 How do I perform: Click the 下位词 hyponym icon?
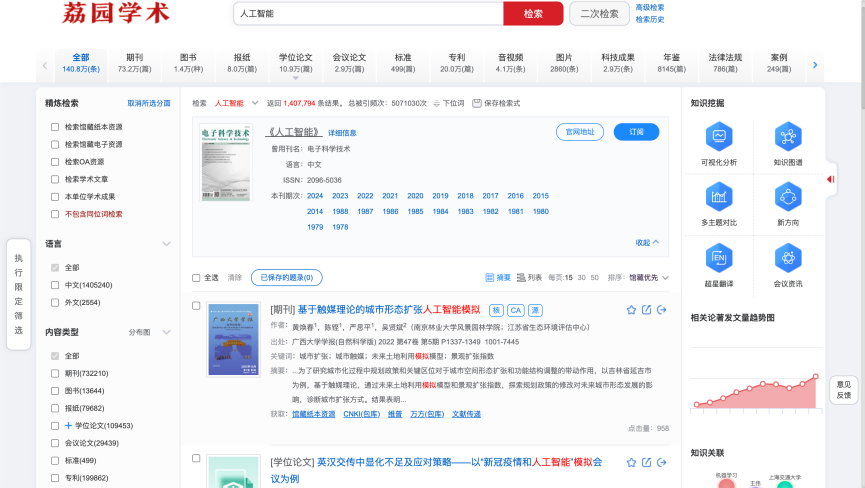(x=436, y=103)
